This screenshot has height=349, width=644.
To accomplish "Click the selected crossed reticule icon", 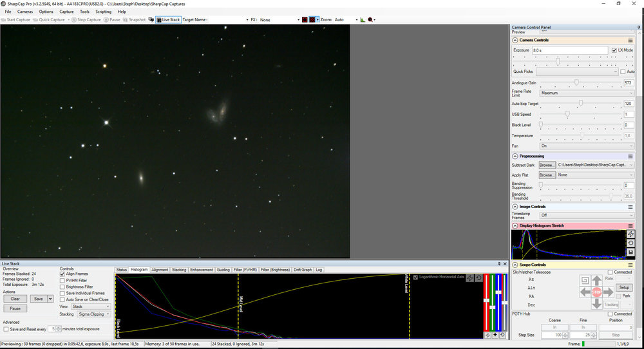I will (x=312, y=20).
